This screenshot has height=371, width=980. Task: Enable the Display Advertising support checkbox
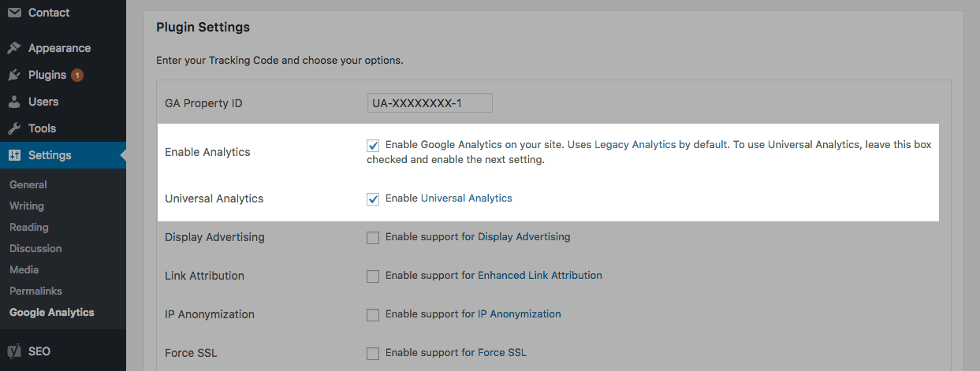click(x=373, y=237)
